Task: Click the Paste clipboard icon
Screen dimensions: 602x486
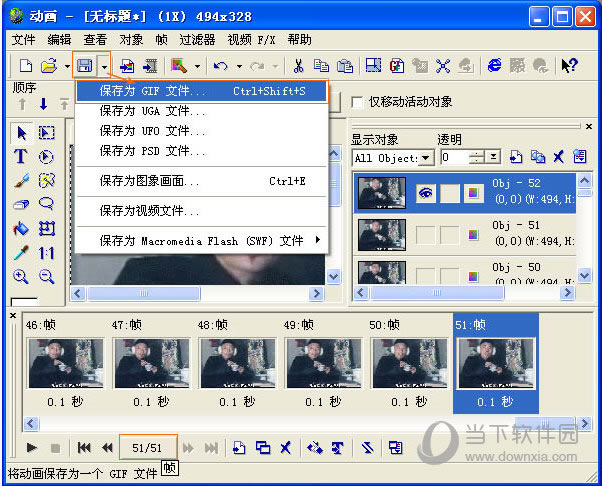Action: pos(345,66)
